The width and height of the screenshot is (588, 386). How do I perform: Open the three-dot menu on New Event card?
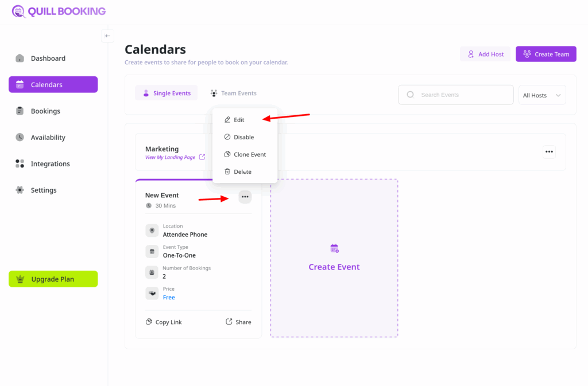[245, 197]
